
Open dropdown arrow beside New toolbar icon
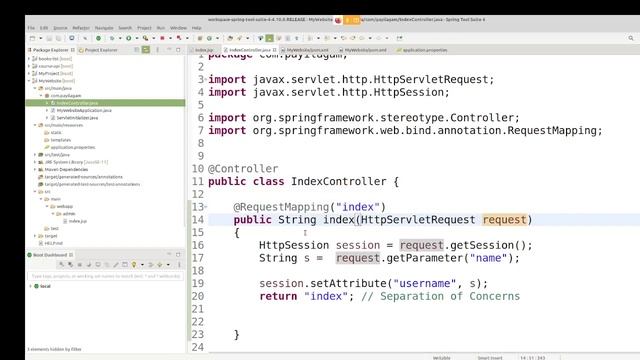point(40,38)
